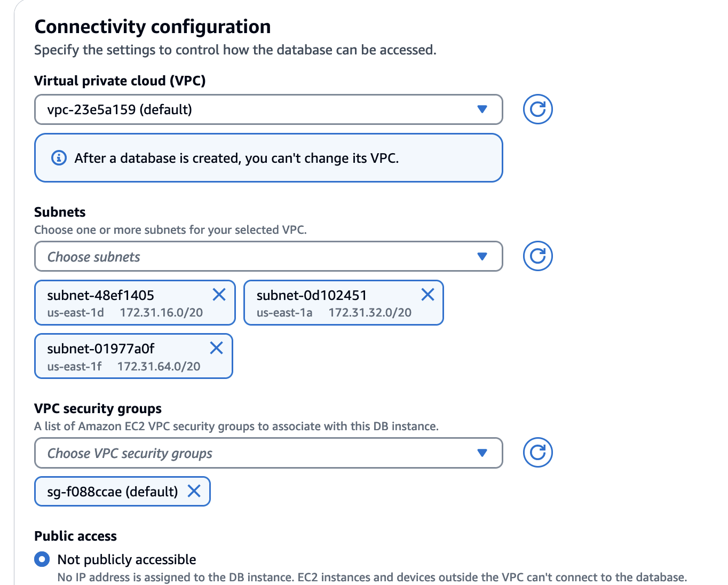The image size is (728, 585).
Task: Expand the Choose VPC security groups dropdown
Action: pos(268,453)
